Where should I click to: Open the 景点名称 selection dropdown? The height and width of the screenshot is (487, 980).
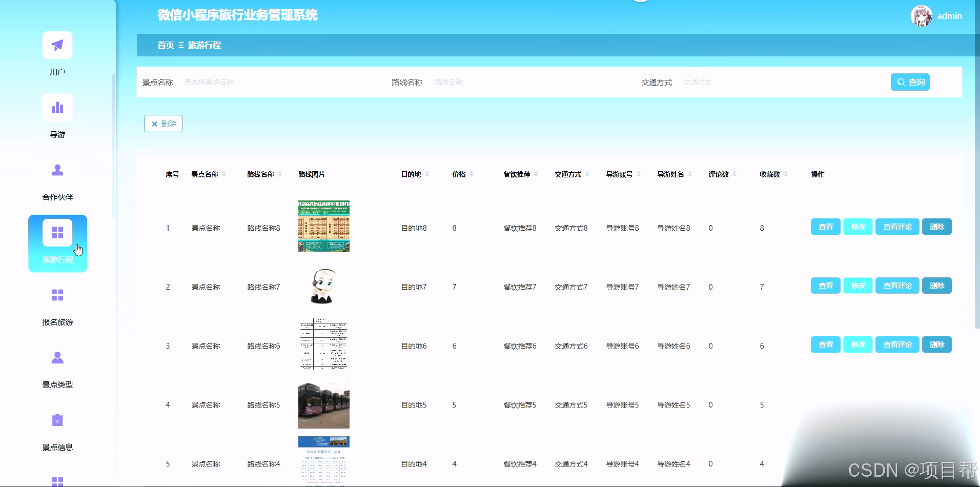click(x=282, y=82)
